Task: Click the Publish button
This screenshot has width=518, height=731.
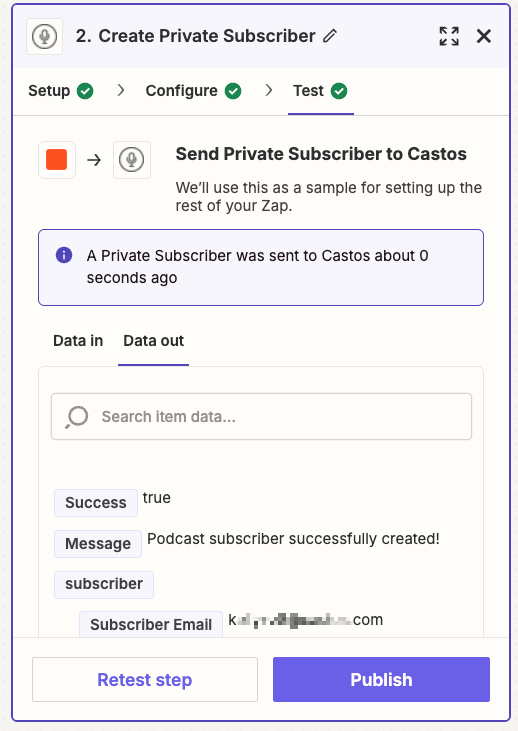Action: [x=381, y=679]
